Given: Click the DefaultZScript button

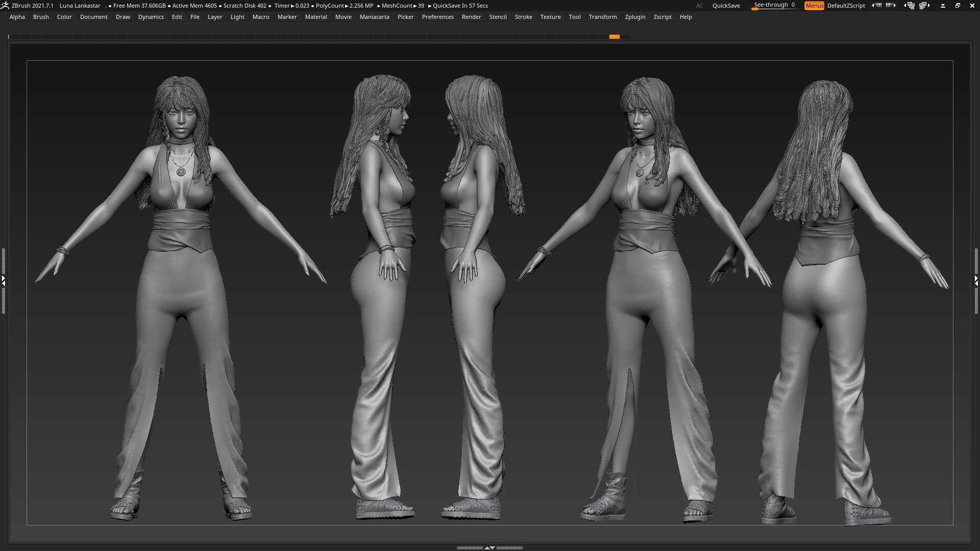Looking at the screenshot, I should pyautogui.click(x=846, y=6).
